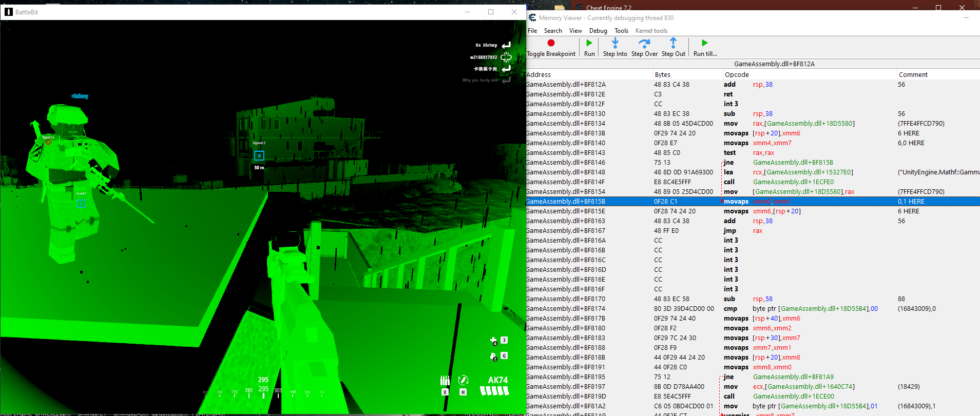This screenshot has height=416, width=980.
Task: Click the '(16843009),0' comment
Action: (x=916, y=309)
